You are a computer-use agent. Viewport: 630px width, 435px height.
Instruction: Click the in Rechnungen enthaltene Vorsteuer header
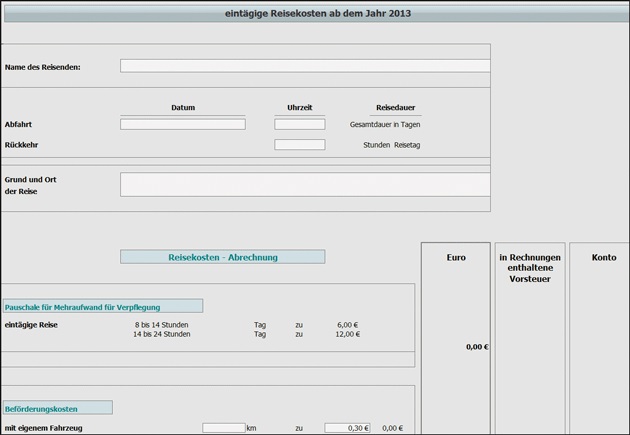(x=529, y=268)
